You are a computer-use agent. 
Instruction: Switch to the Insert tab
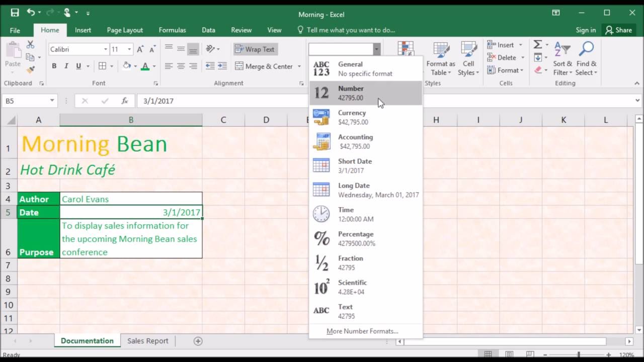point(83,30)
